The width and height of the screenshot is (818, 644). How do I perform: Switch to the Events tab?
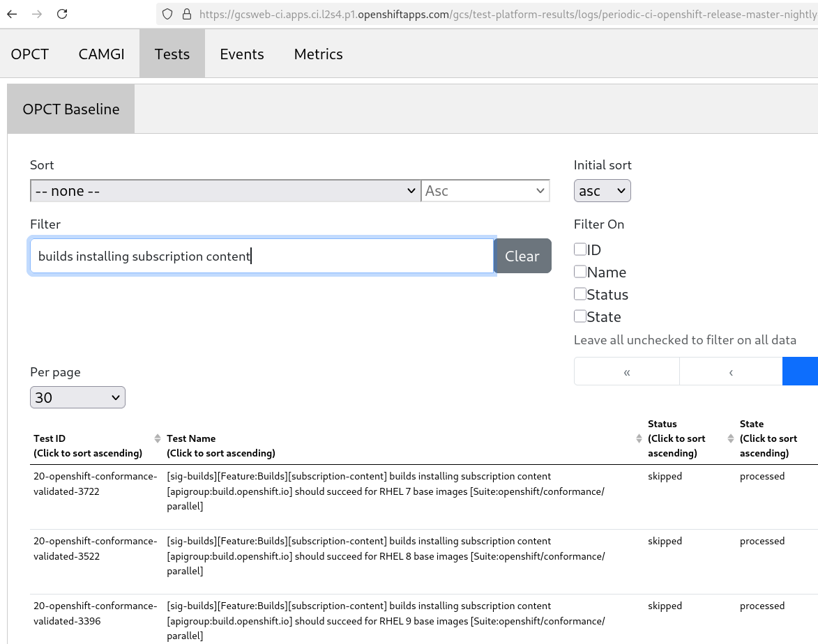(x=242, y=54)
